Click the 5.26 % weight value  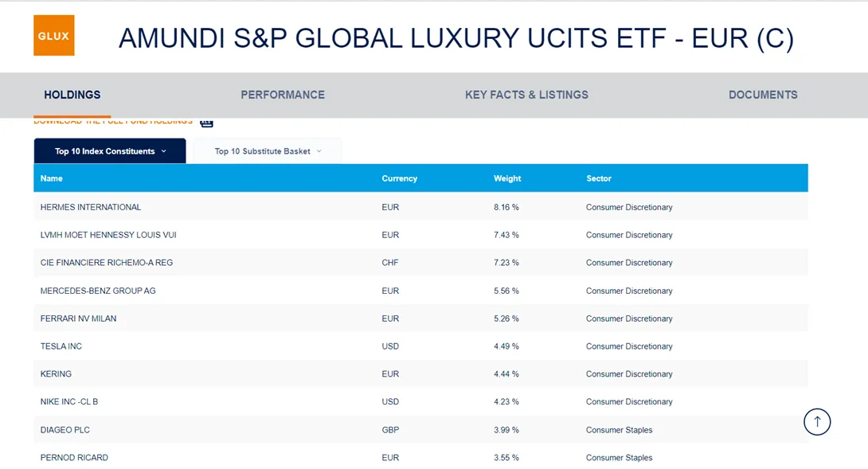tap(506, 319)
